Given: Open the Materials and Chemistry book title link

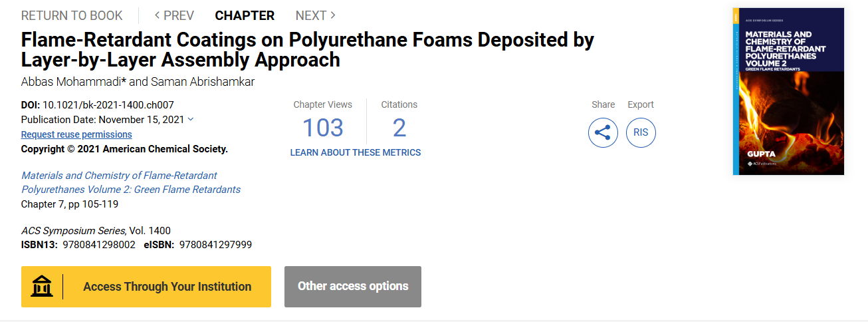Looking at the screenshot, I should 131,182.
